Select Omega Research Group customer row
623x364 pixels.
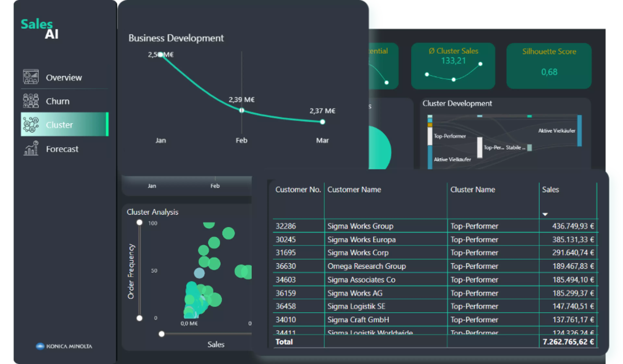tap(435, 266)
